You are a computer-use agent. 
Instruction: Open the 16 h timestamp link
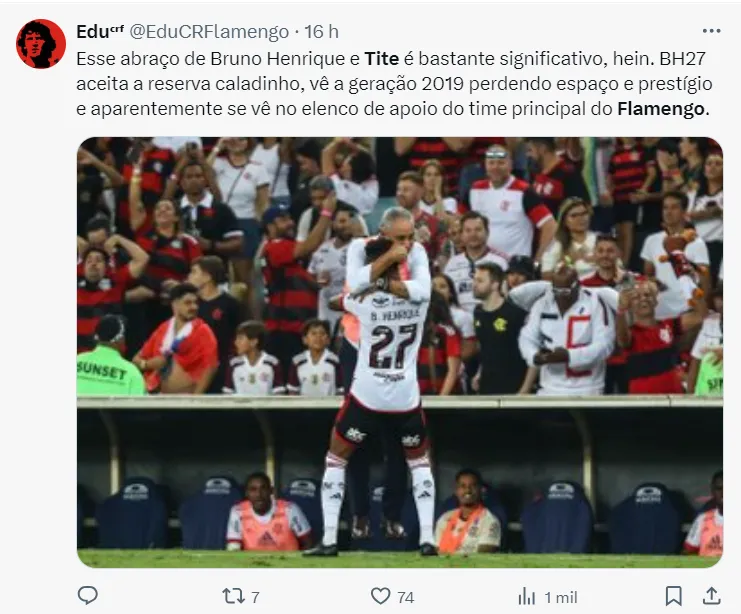[321, 32]
